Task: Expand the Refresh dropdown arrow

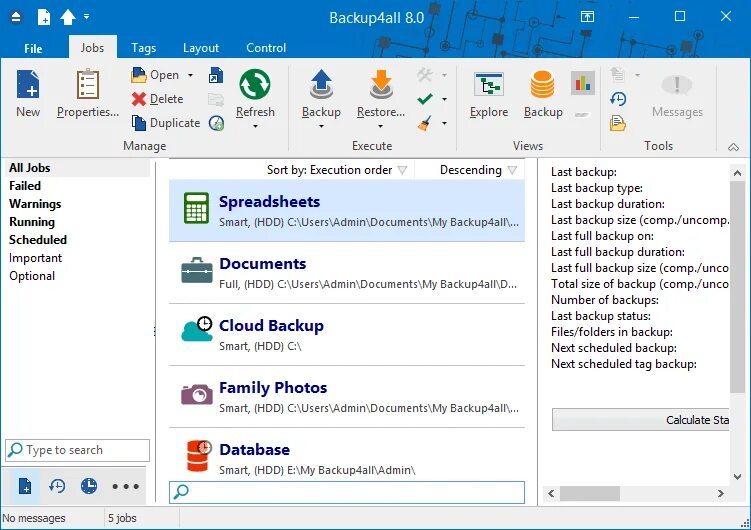Action: [x=255, y=126]
